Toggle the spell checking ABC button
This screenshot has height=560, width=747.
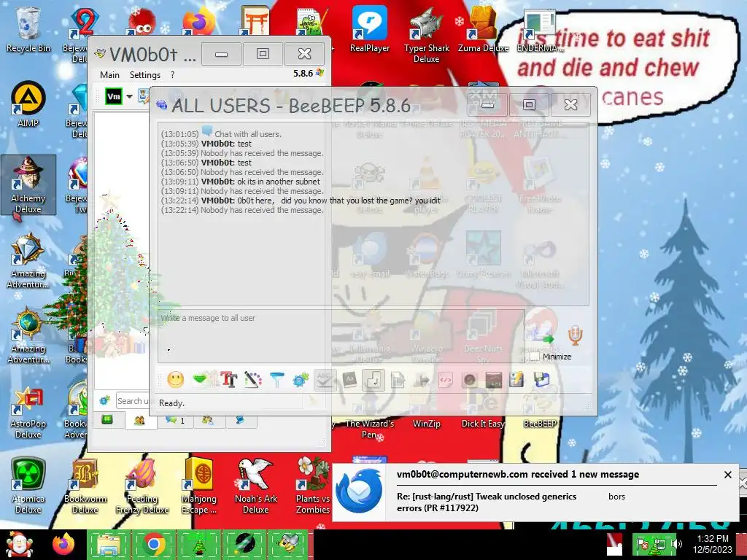[325, 380]
